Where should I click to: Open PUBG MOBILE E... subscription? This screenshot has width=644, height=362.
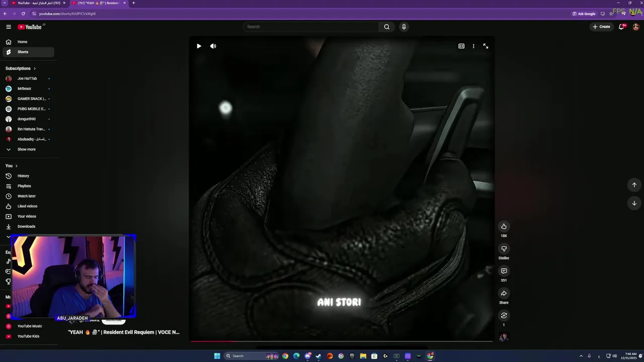coord(28,109)
